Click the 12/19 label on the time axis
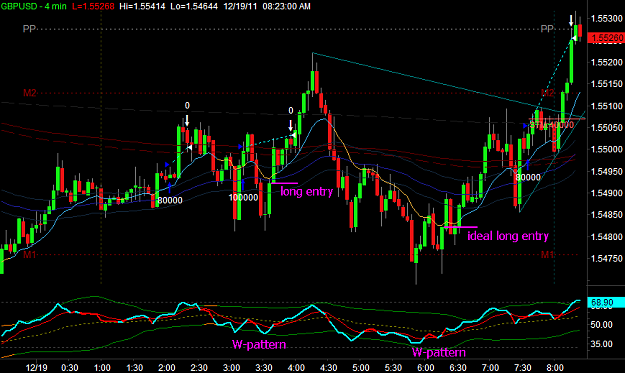This screenshot has width=625, height=373. (x=37, y=367)
